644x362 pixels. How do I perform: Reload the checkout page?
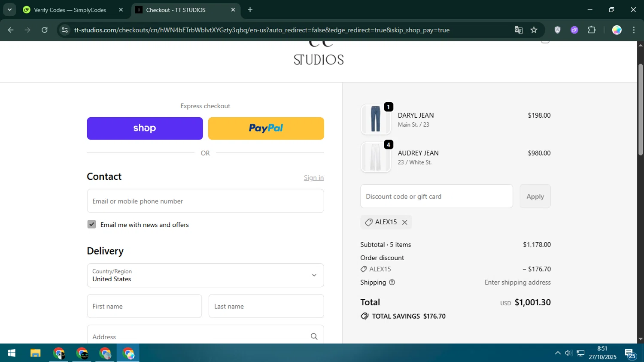click(45, 30)
